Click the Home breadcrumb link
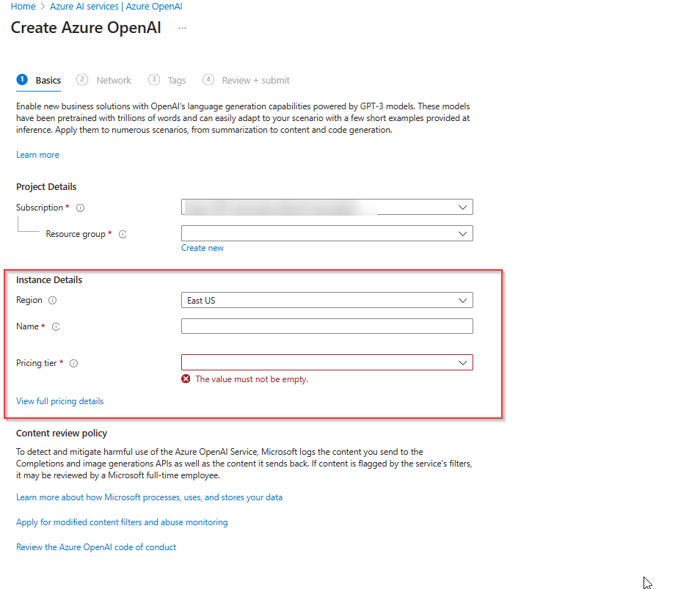 point(23,7)
